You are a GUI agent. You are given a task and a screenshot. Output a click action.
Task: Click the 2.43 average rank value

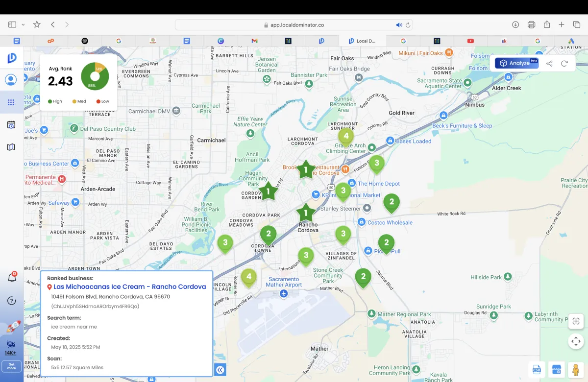coord(60,81)
